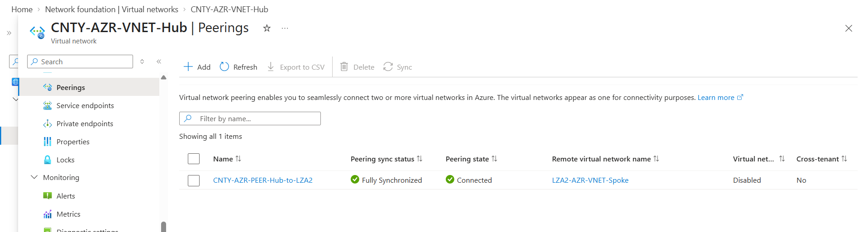
Task: Open the CNTY-AZR-PEER-Hub-to-LZA2 peering link
Action: pyautogui.click(x=263, y=180)
